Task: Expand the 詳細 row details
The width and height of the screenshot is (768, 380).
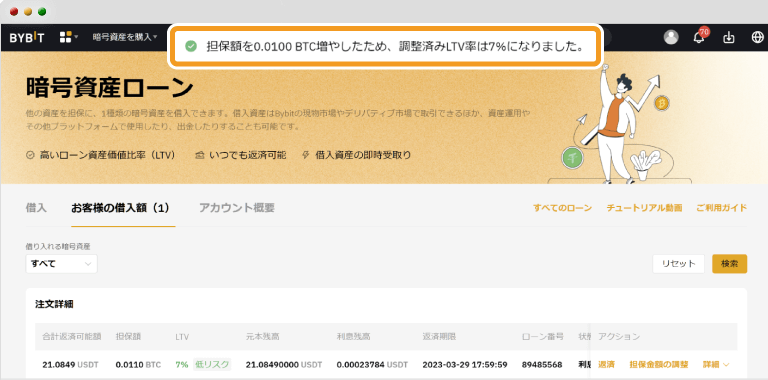Action: coord(716,364)
